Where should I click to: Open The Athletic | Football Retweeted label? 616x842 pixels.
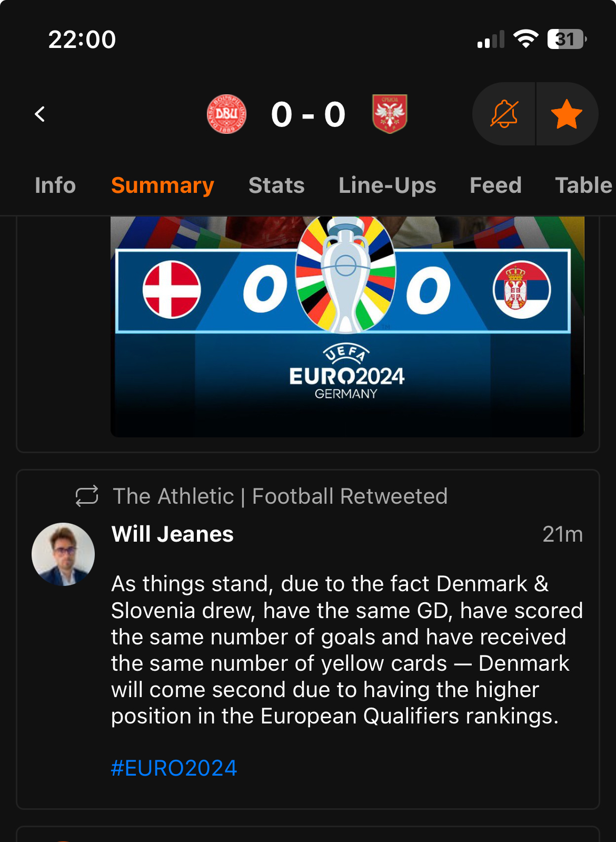pos(280,496)
